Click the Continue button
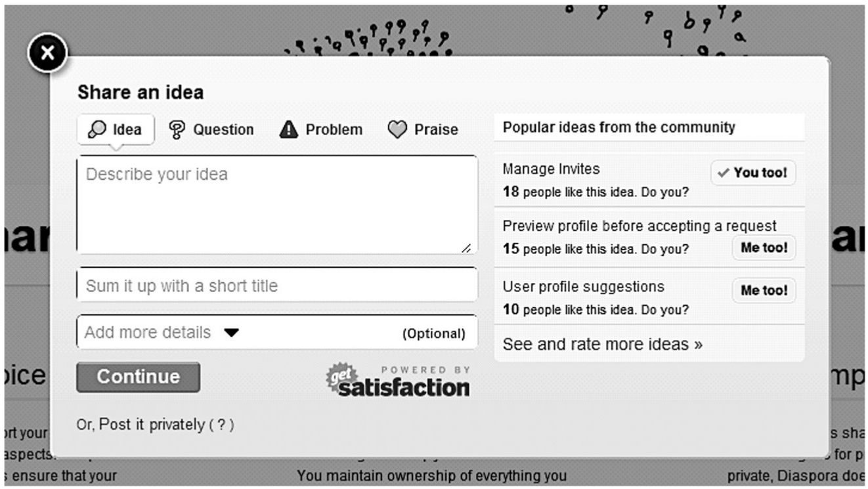The image size is (868, 489). (x=138, y=377)
